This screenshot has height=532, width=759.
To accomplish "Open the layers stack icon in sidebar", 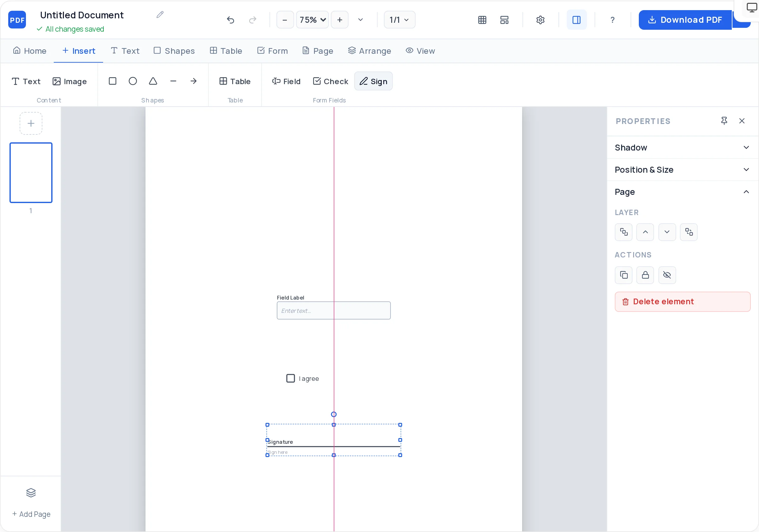I will click(x=31, y=493).
